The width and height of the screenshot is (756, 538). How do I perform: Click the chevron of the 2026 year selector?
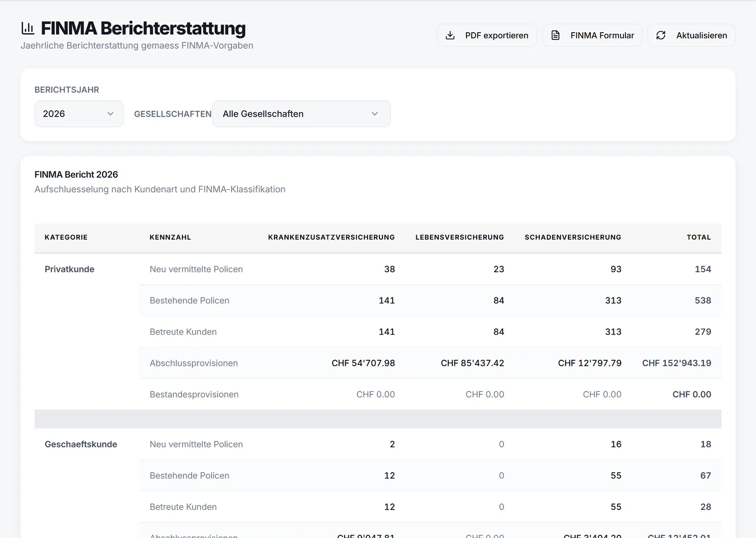[x=111, y=114]
